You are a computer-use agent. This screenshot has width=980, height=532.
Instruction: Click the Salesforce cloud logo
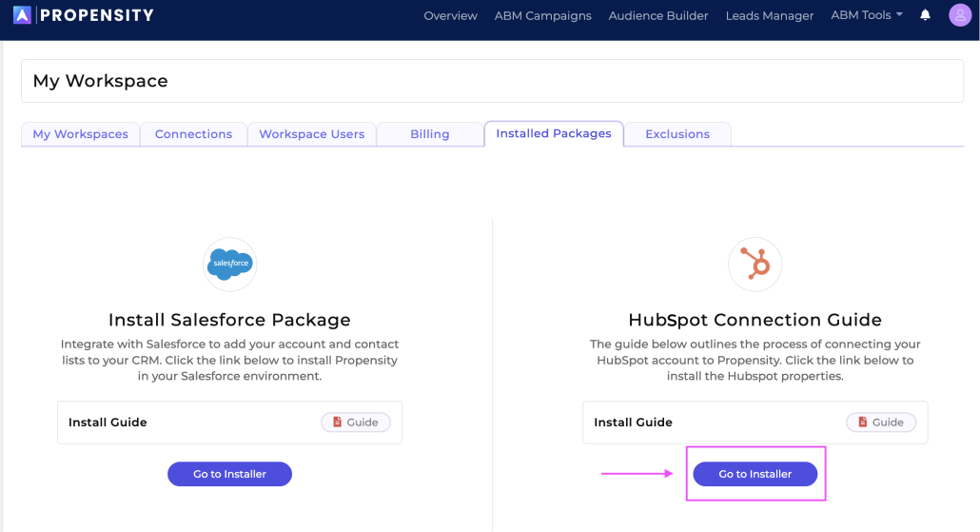[x=230, y=264]
